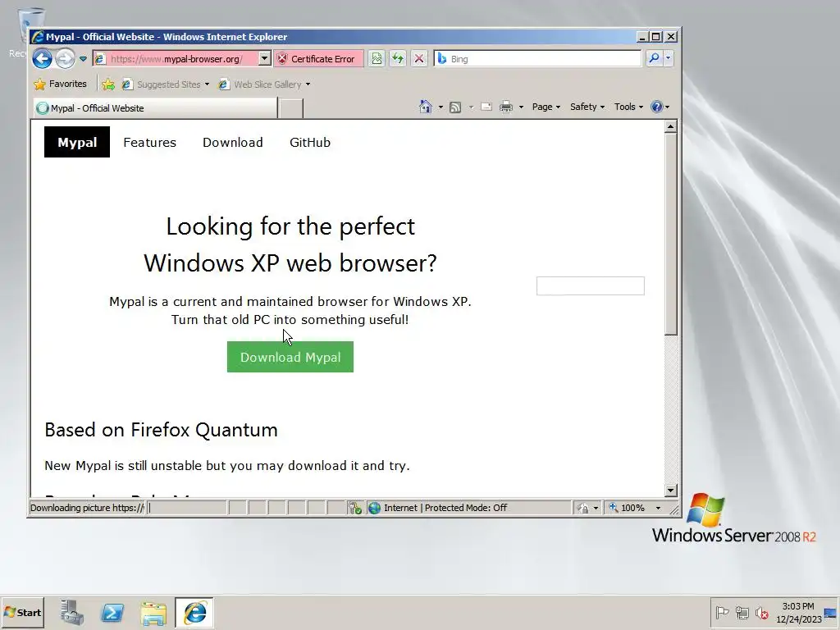The width and height of the screenshot is (840, 630).
Task: Click the empty image box on page
Action: (x=591, y=285)
